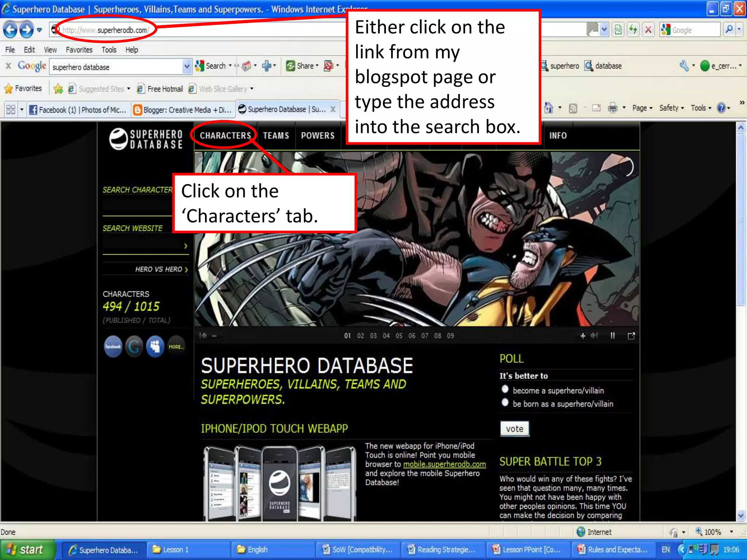Click the Home icon in command bar
Image resolution: width=747 pixels, height=560 pixels.
(548, 108)
